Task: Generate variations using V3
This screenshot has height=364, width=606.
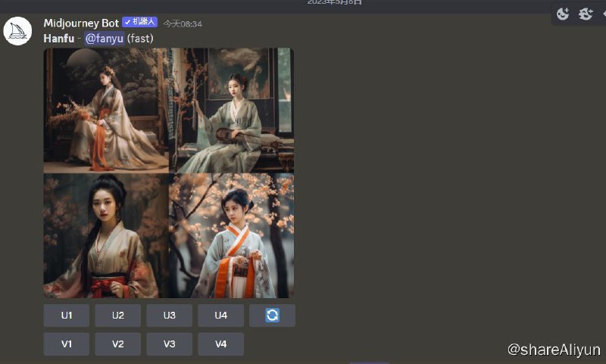Action: pos(170,344)
